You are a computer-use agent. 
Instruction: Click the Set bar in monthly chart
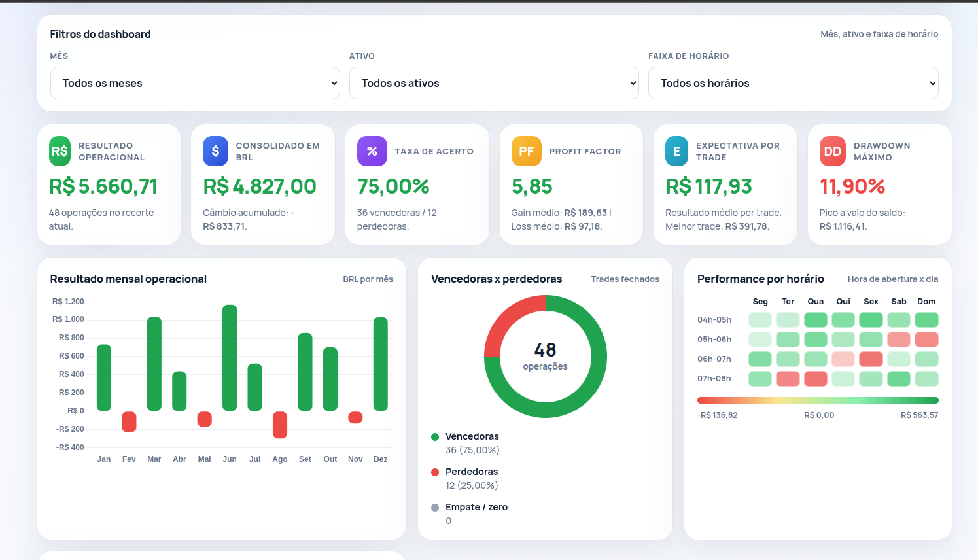point(305,372)
